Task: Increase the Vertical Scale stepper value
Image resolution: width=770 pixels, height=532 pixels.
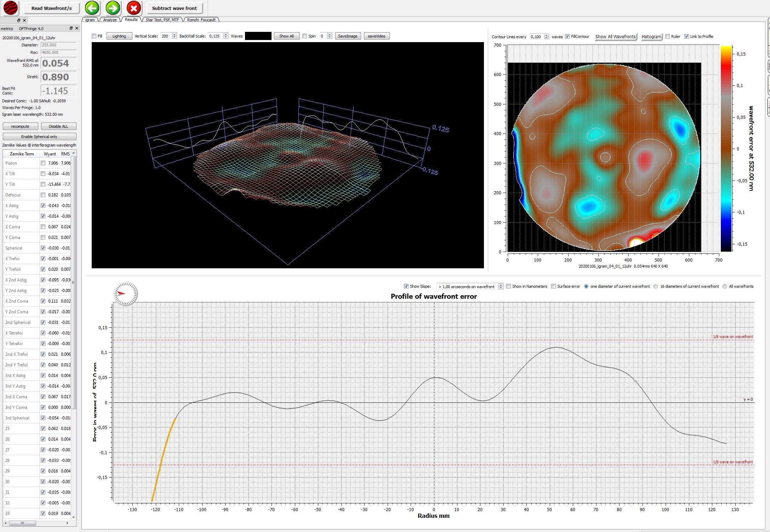Action: point(175,34)
